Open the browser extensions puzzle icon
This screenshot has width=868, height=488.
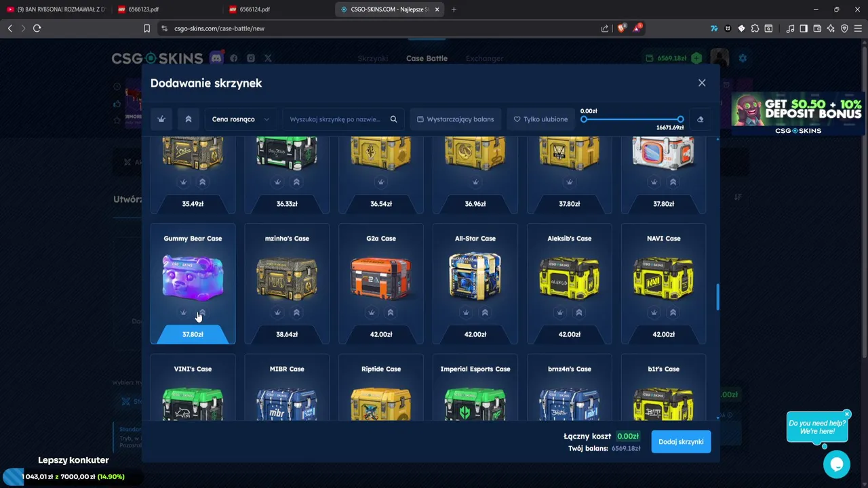click(755, 28)
